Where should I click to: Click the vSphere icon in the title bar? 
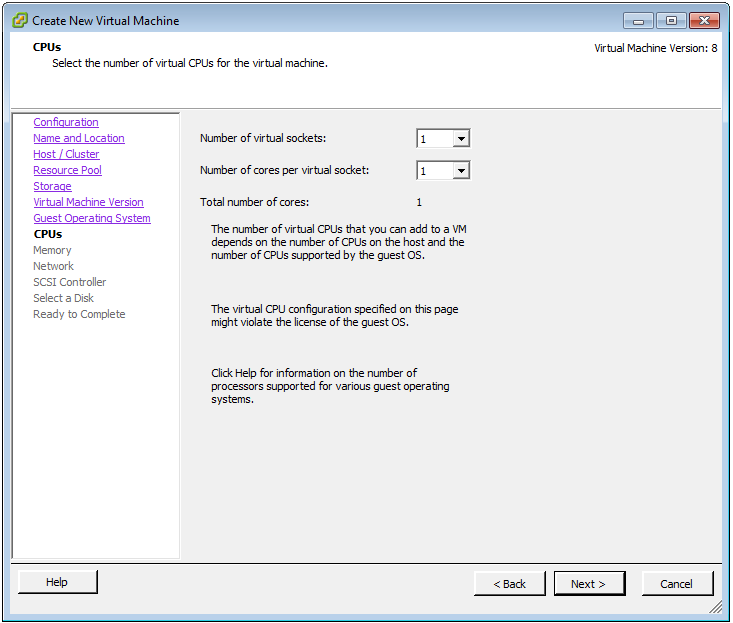(x=20, y=21)
